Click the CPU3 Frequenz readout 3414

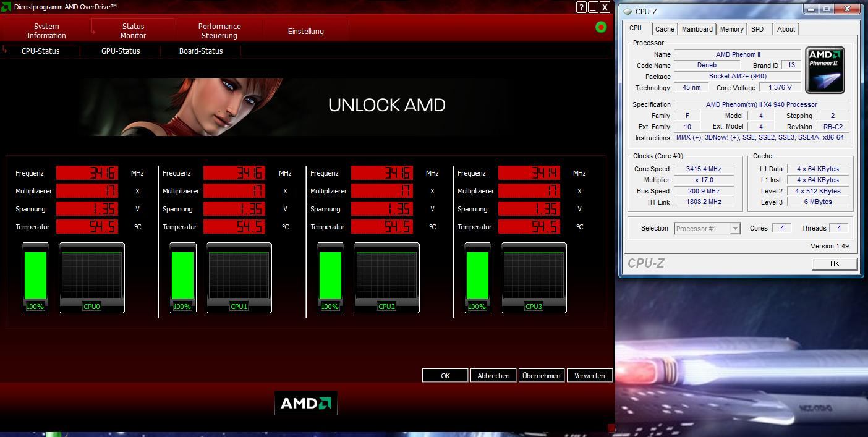[529, 173]
